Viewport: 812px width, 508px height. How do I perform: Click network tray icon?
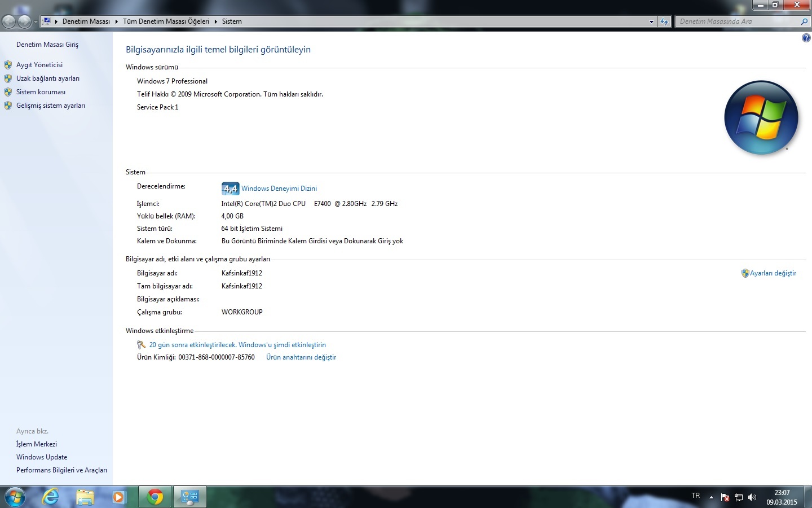739,497
